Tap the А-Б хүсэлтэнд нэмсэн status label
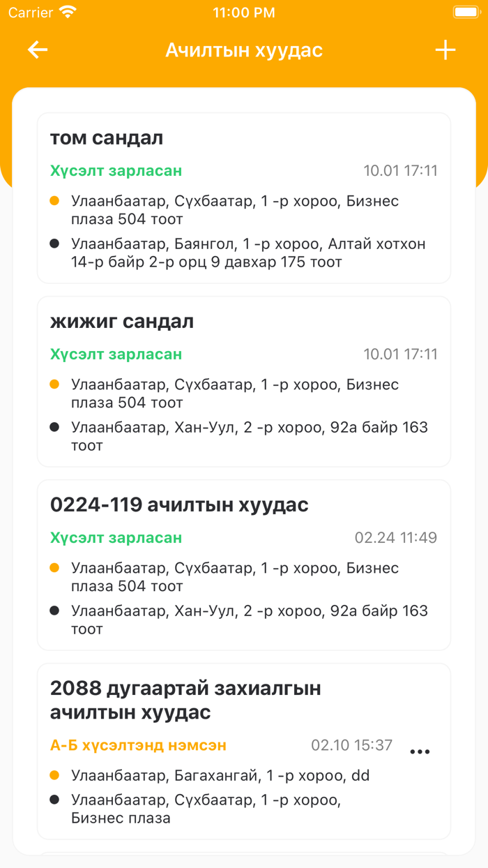This screenshot has height=868, width=488. 138,745
